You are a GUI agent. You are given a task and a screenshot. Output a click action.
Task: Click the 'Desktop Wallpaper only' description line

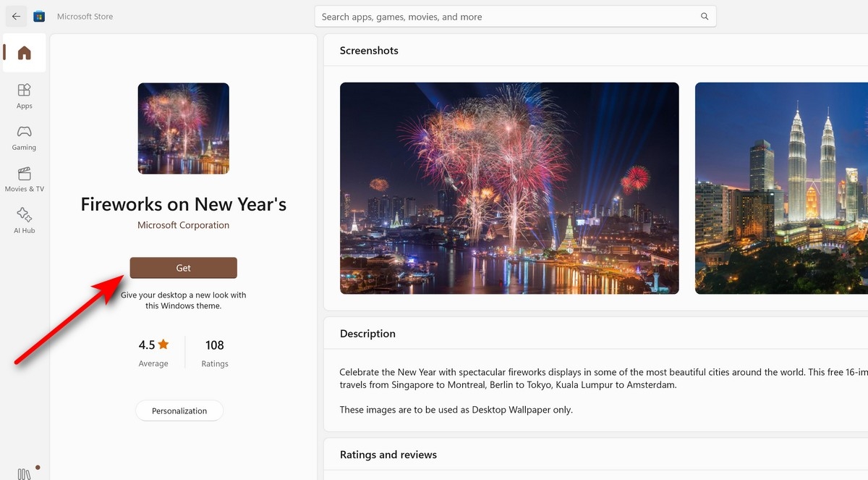[456, 410]
